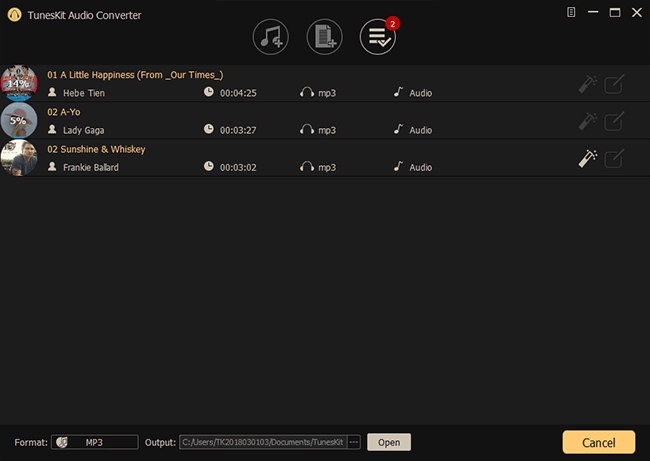The height and width of the screenshot is (461, 650).
Task: Click effects wand for A Little Happiness
Action: (588, 84)
